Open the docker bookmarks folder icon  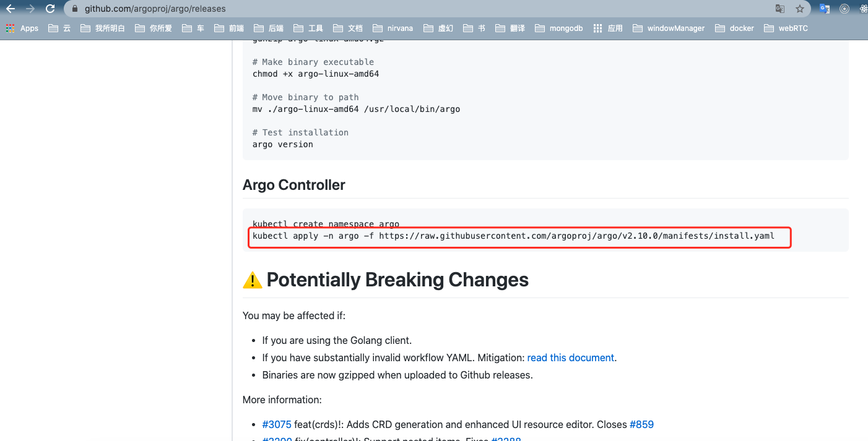pos(719,28)
